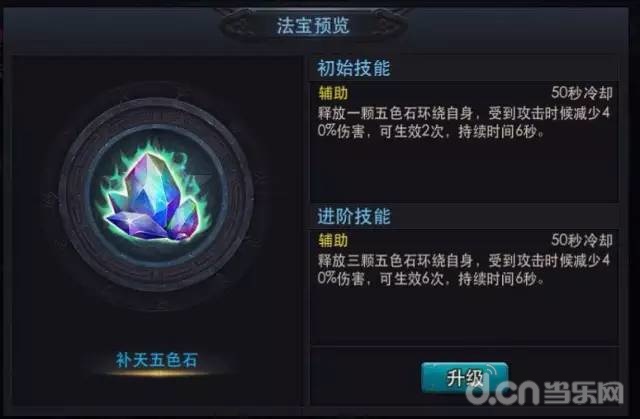
Task: Select the five-colored crystal stone icon
Action: pos(156,196)
